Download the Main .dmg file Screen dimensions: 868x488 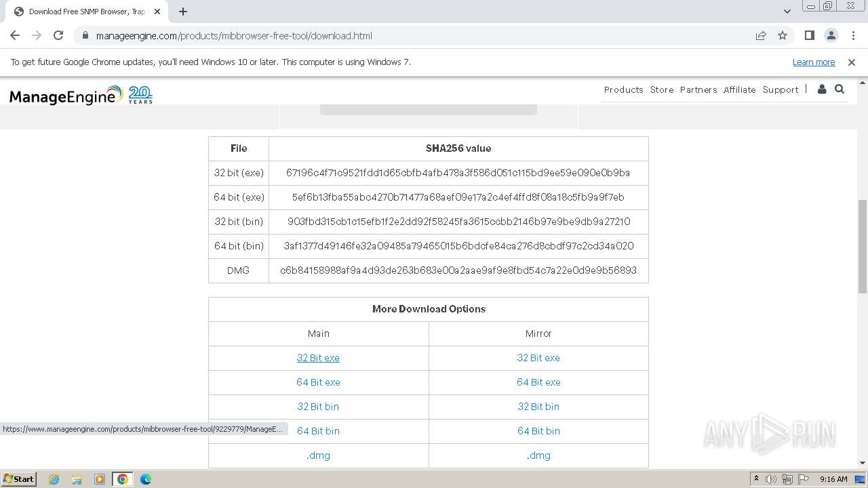(318, 455)
